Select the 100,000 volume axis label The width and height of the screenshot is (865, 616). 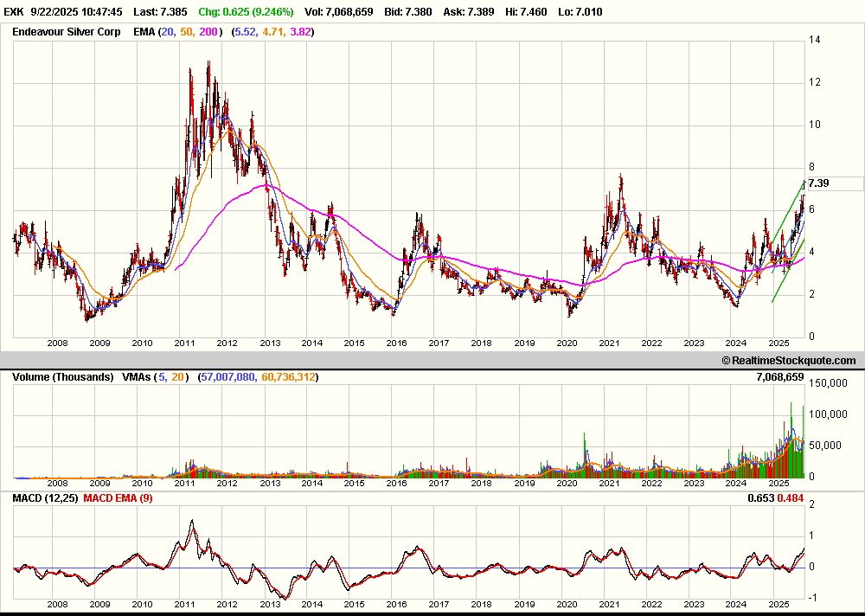(828, 414)
